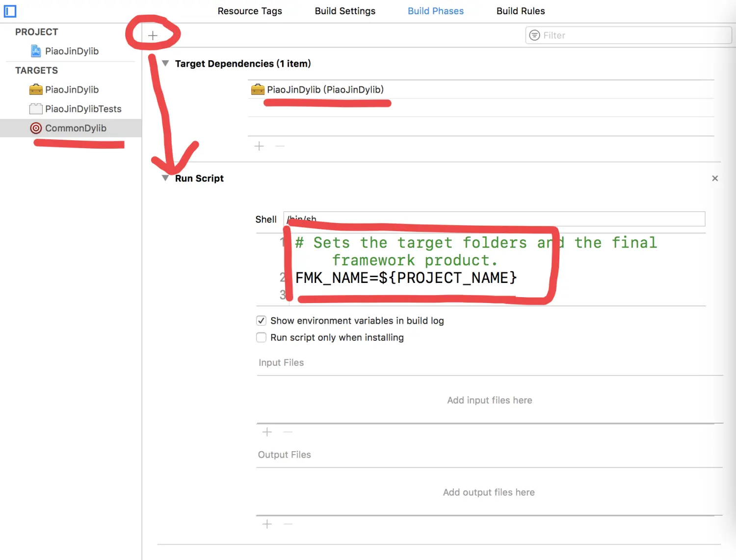Click the CommonDylib aggregate target icon
The image size is (736, 560).
point(36,128)
